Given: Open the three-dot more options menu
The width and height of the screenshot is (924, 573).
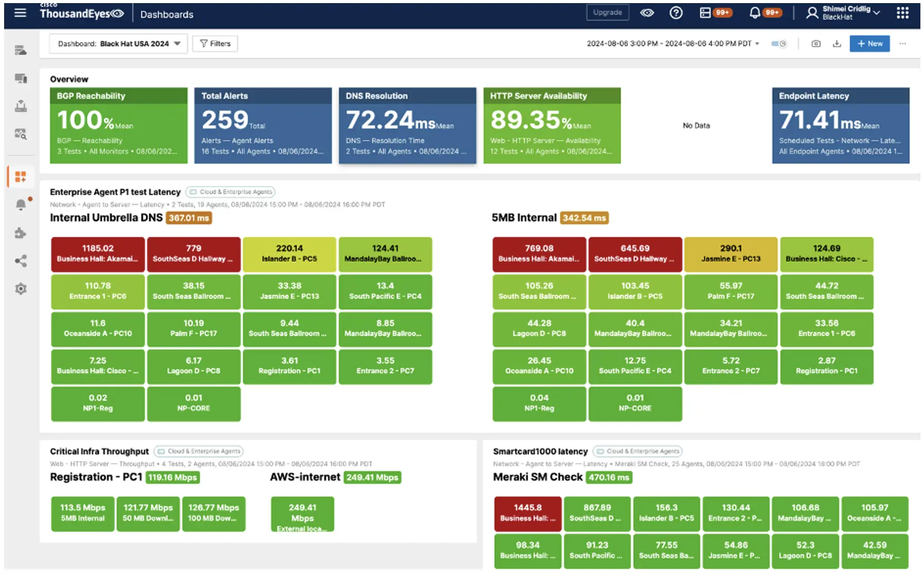Looking at the screenshot, I should point(903,44).
